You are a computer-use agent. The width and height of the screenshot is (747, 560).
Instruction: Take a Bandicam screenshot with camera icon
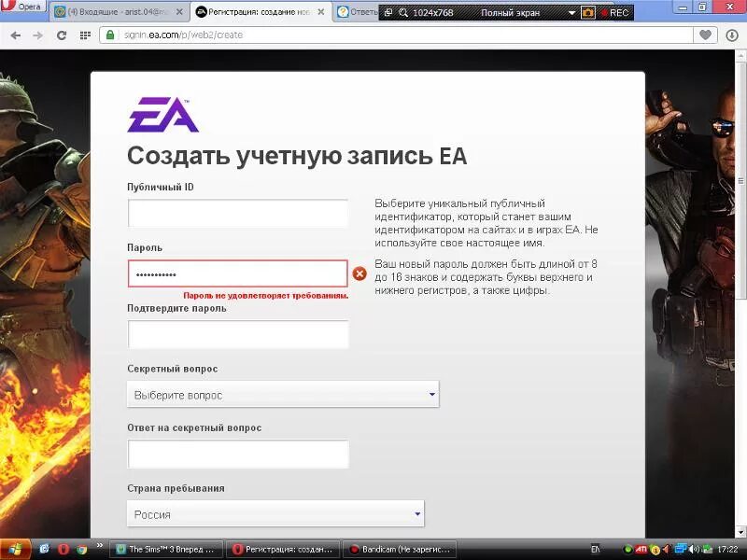pyautogui.click(x=587, y=13)
